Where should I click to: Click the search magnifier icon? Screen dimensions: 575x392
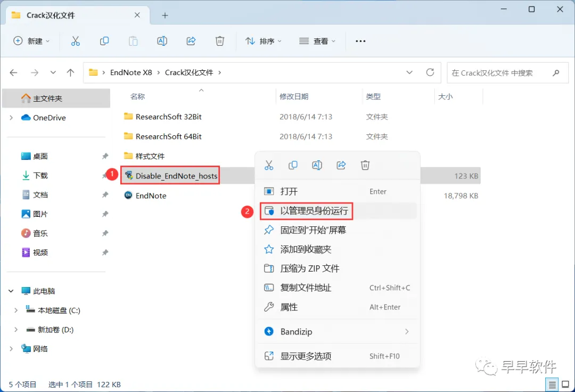556,72
